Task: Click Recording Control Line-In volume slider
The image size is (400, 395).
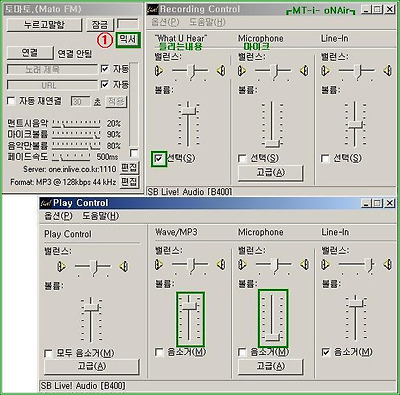Action: click(355, 124)
